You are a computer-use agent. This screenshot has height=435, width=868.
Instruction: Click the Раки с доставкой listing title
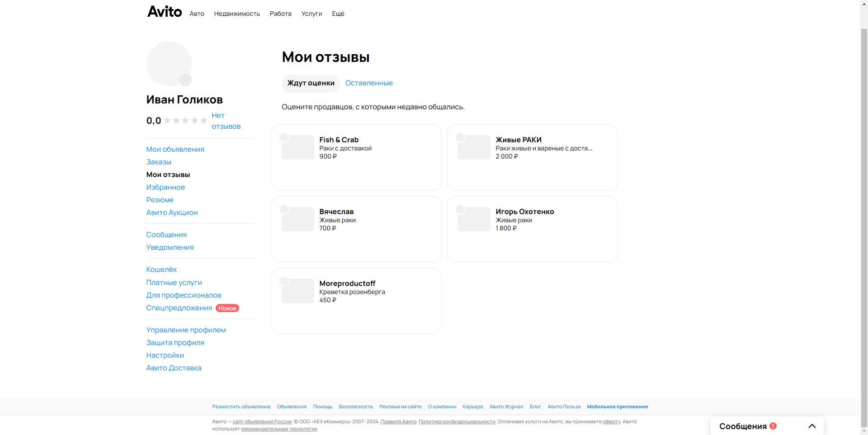click(345, 148)
